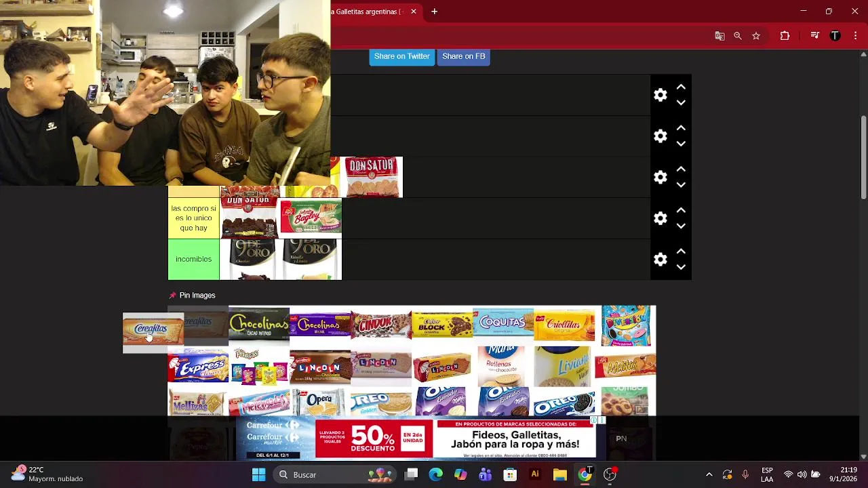Open Adobe Illustrator from the taskbar
The height and width of the screenshot is (488, 868).
click(535, 474)
